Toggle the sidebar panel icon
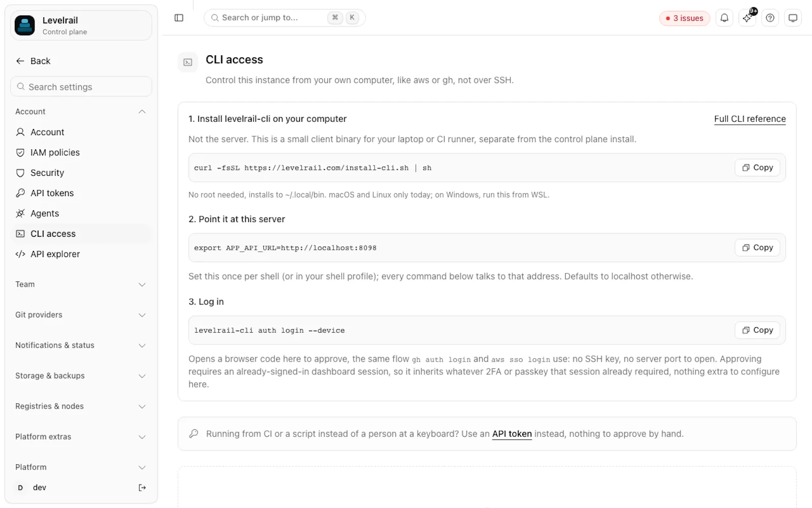 pos(179,18)
